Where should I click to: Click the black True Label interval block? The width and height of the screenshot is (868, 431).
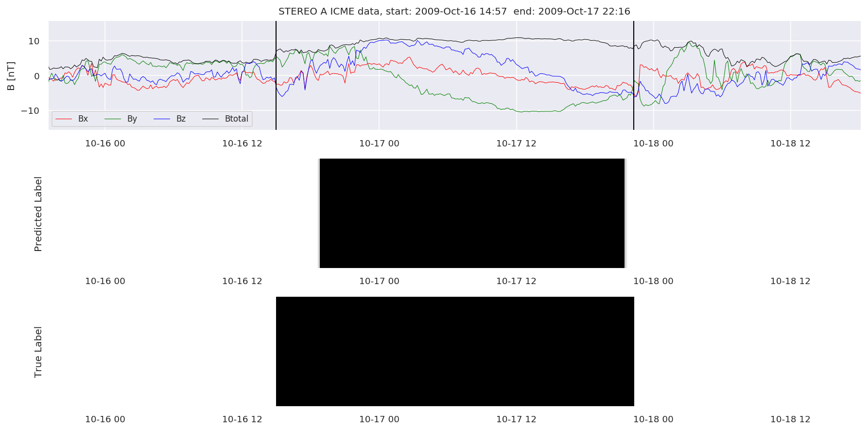pos(455,351)
